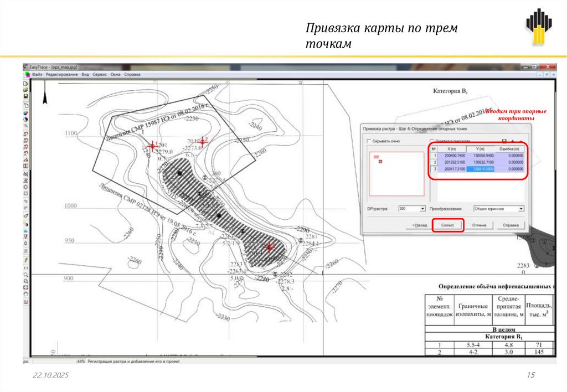Click the Y (м) column header
The image size is (567, 392).
pos(481,149)
